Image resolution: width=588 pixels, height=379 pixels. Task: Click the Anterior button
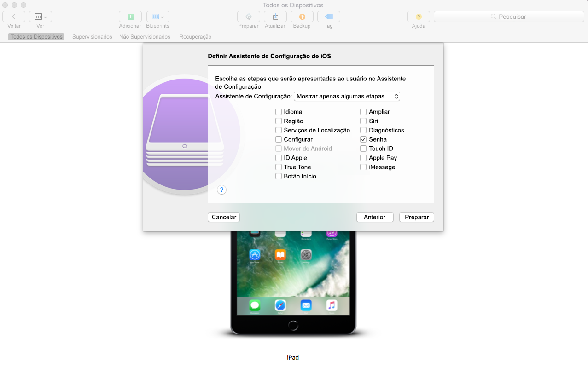[375, 217]
